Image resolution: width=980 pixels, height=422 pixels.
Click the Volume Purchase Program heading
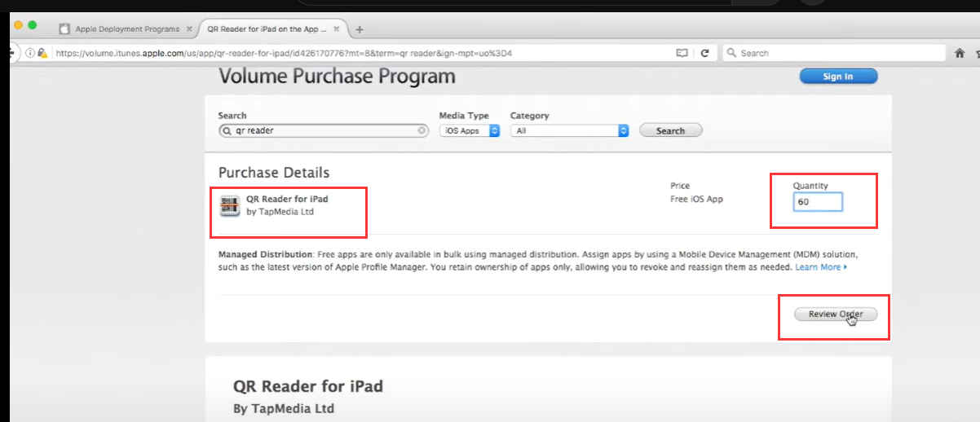point(338,77)
